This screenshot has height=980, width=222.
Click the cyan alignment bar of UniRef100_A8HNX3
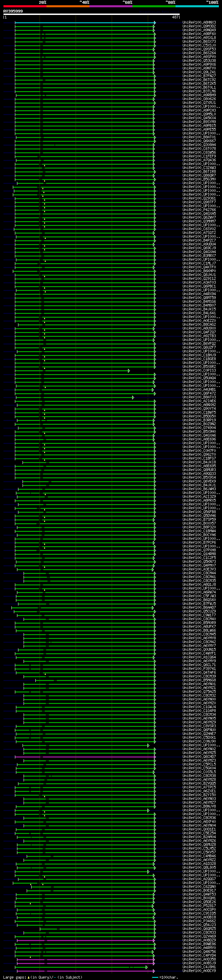point(85,23)
